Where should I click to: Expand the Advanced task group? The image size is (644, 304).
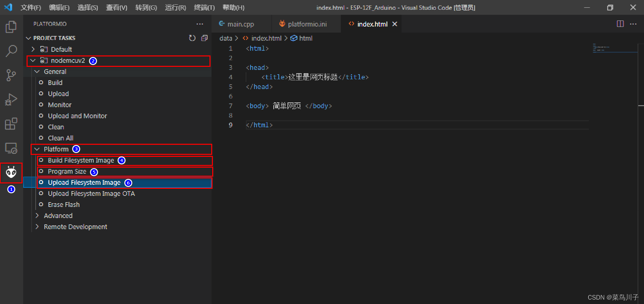coord(37,216)
